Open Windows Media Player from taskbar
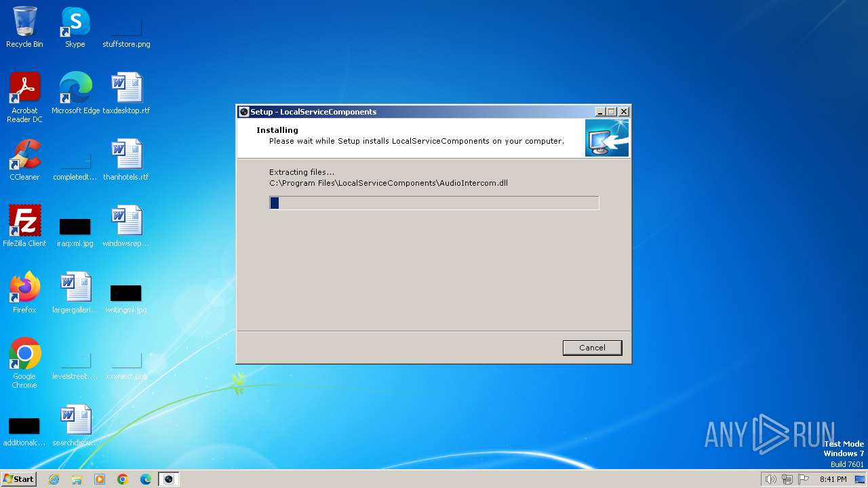 (100, 479)
